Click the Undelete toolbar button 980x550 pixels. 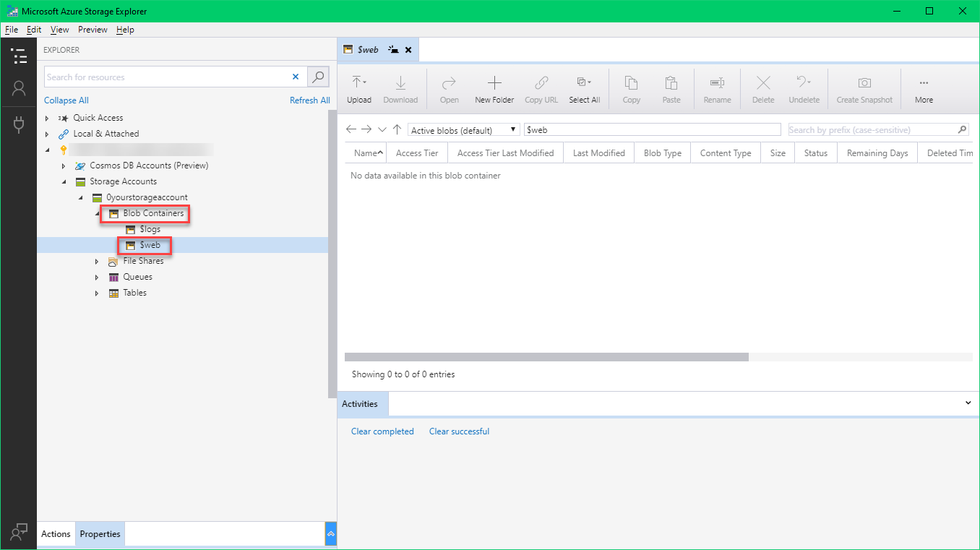coord(804,90)
